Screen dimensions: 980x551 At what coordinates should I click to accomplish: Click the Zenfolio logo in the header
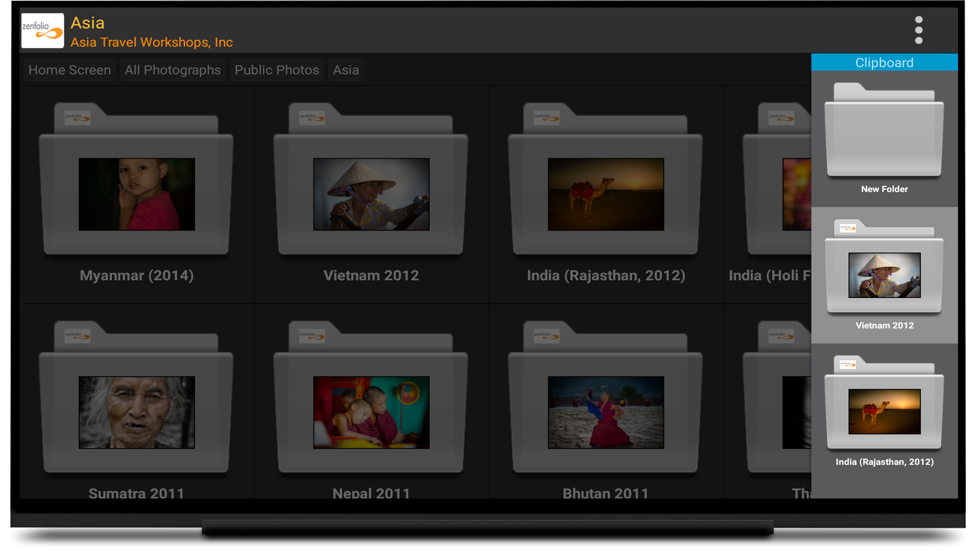[x=42, y=30]
